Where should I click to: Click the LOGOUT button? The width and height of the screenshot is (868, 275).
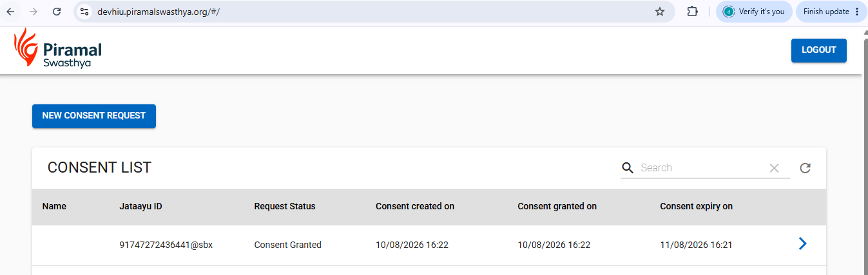[818, 50]
